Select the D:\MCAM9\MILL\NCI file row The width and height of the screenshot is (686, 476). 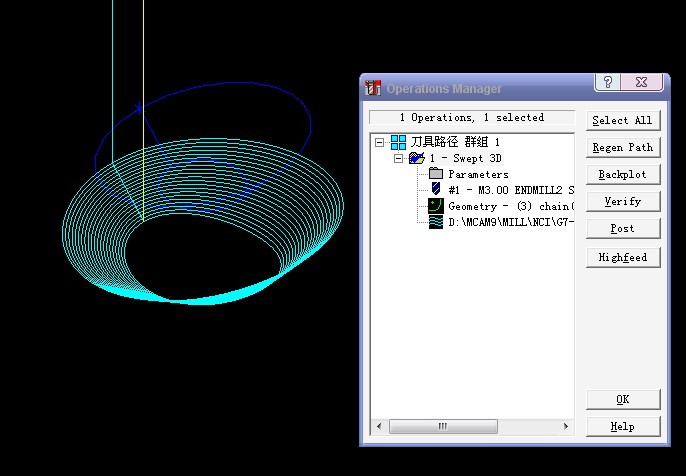(x=511, y=222)
